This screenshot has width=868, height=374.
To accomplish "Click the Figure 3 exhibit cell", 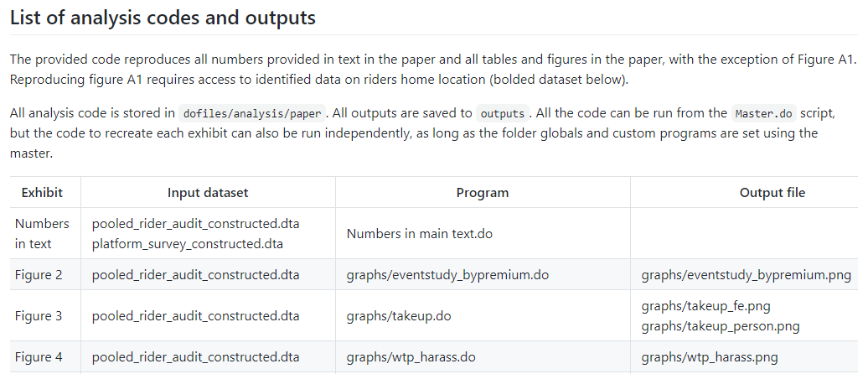I will 39,316.
